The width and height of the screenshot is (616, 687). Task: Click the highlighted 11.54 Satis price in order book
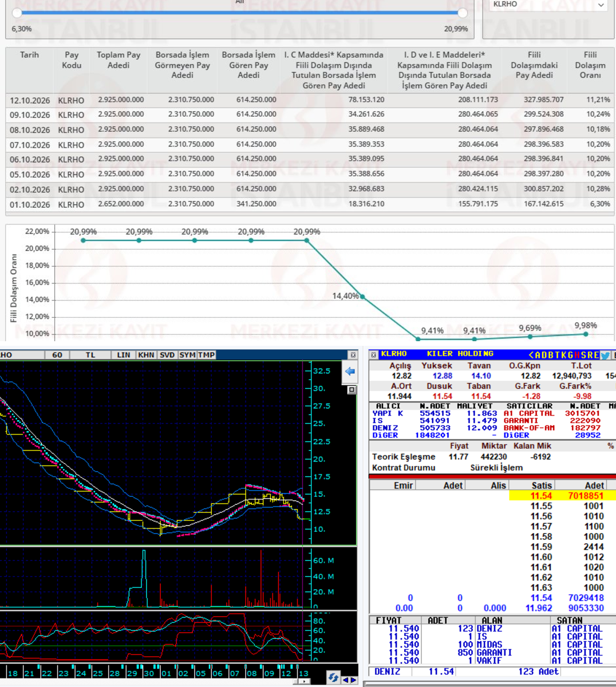click(x=541, y=496)
